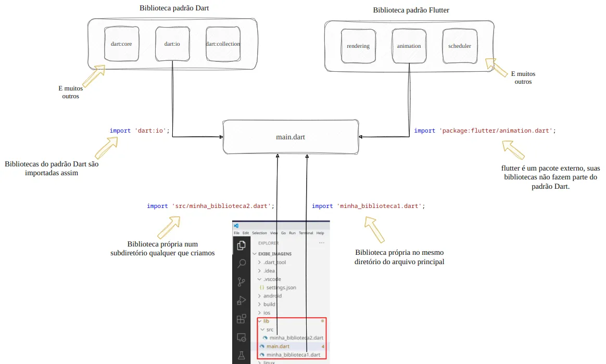Viewport: 606px width, 364px height.
Task: Open the Run and Debug icon
Action: (x=242, y=301)
